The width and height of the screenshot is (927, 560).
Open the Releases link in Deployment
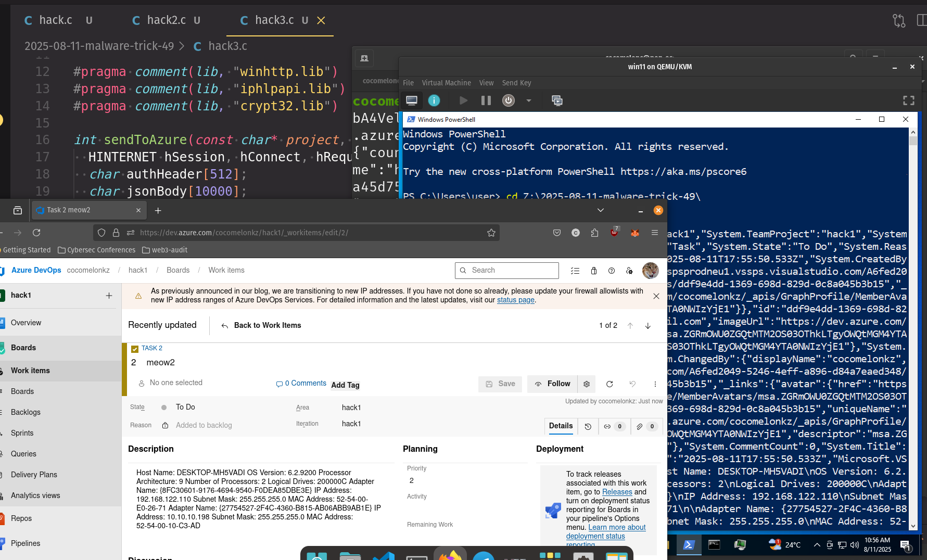(617, 492)
